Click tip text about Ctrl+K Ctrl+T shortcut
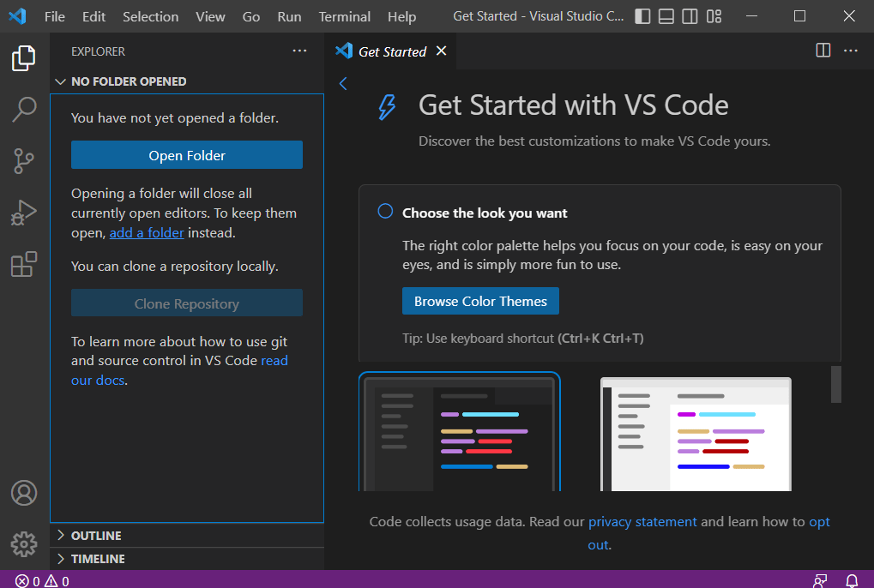Image resolution: width=874 pixels, height=588 pixels. click(523, 339)
